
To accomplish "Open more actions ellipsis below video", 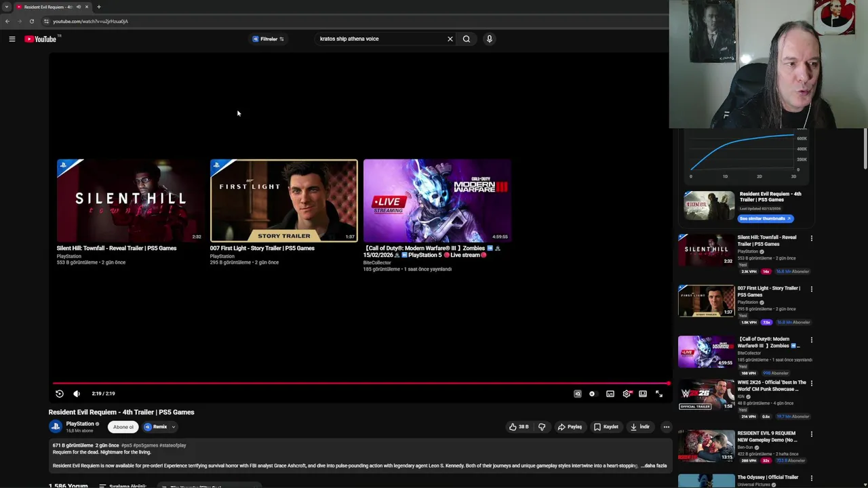I will click(x=667, y=427).
